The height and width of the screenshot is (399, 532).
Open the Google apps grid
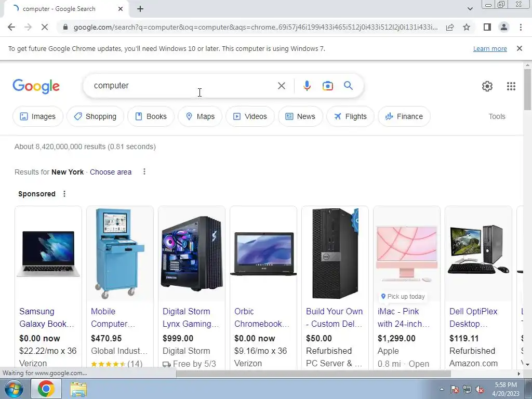point(511,86)
